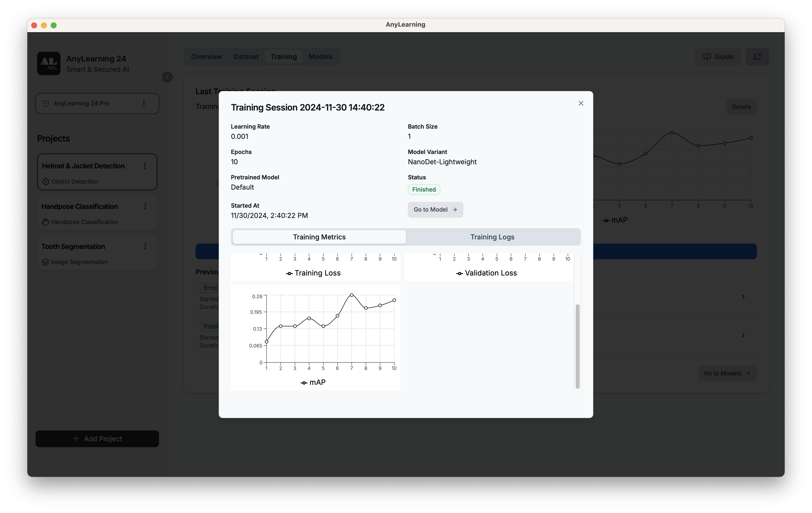The image size is (812, 513).
Task: Click the green shield icon next to AnyLearning 24 Pro
Action: click(x=46, y=103)
